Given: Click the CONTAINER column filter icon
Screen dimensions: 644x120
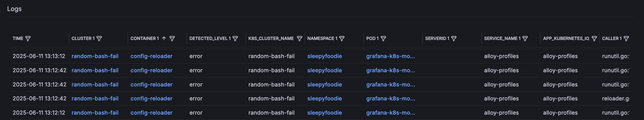Looking at the screenshot, I should tap(172, 38).
